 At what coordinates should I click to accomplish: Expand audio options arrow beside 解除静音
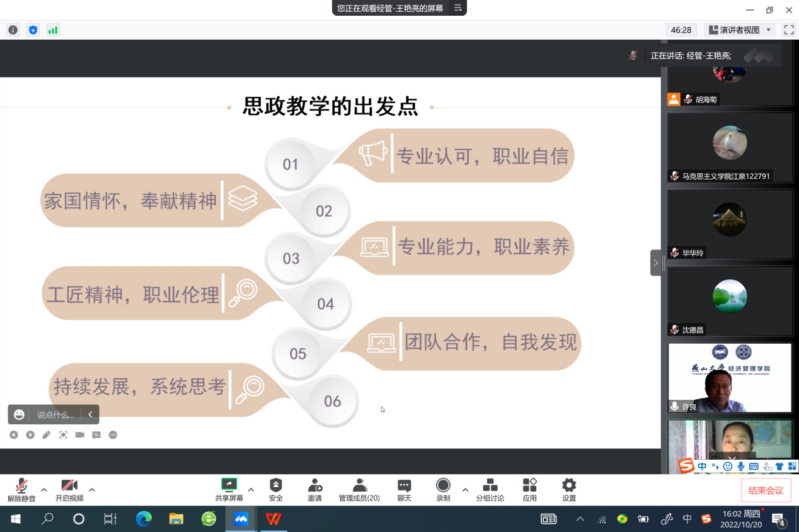coord(44,489)
